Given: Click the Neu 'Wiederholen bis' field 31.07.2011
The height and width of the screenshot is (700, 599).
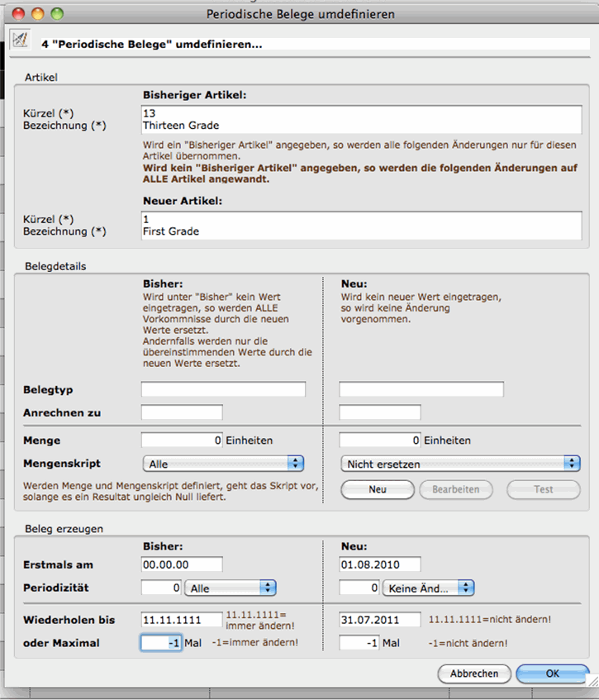Looking at the screenshot, I should click(x=380, y=620).
